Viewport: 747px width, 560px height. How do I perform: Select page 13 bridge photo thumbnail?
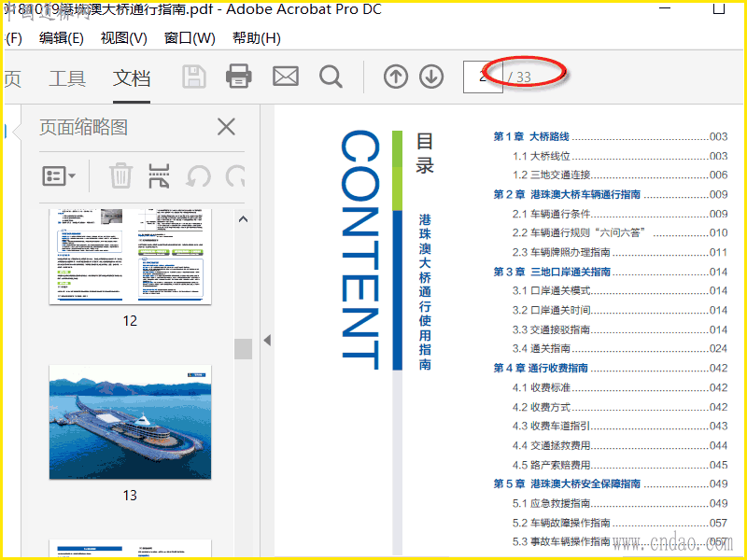tap(130, 423)
